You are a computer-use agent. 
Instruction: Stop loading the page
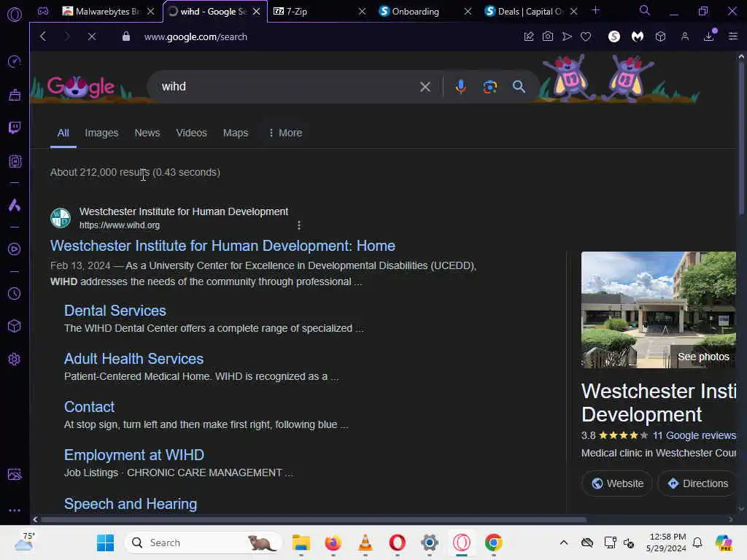[92, 36]
